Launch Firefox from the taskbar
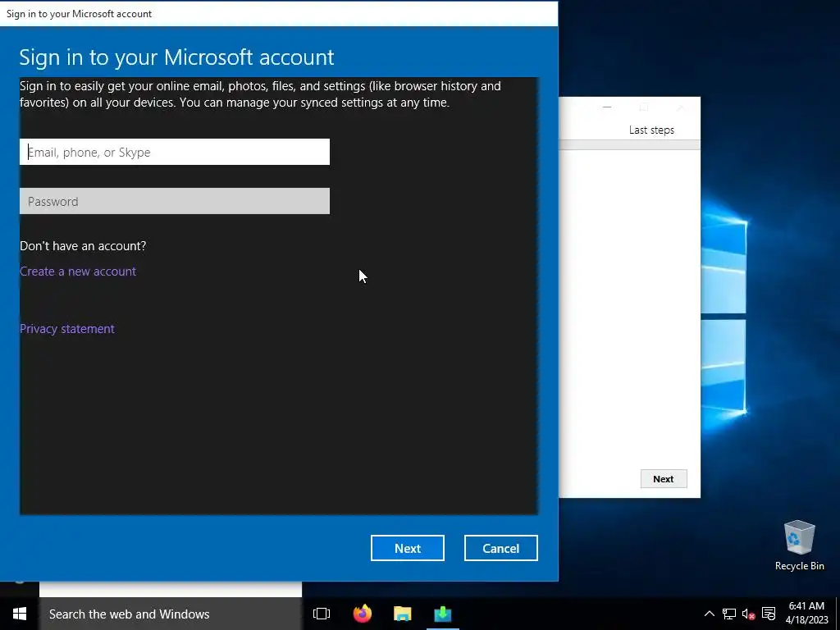 point(363,614)
